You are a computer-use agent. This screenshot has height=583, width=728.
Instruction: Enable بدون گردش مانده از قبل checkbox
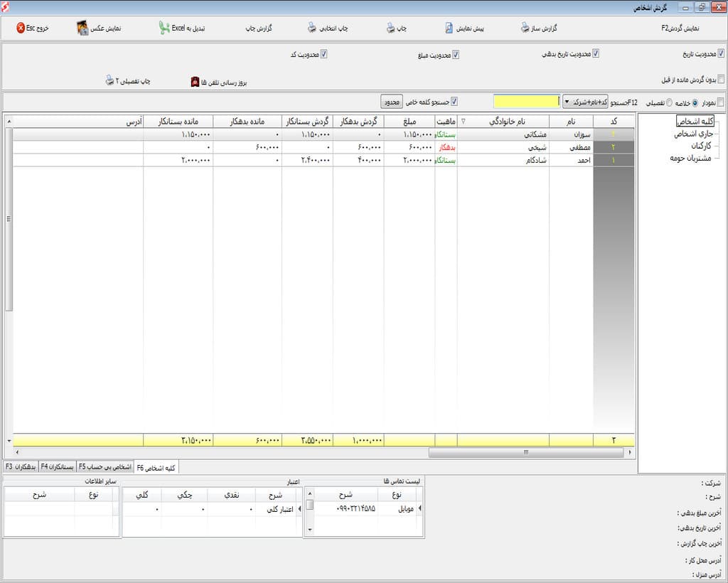[721, 80]
